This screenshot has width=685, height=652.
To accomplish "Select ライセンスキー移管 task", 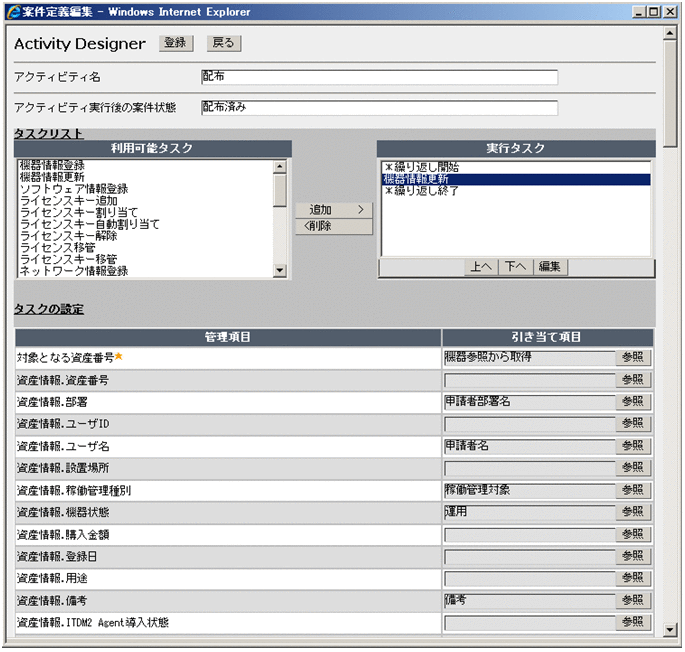I will (69, 260).
